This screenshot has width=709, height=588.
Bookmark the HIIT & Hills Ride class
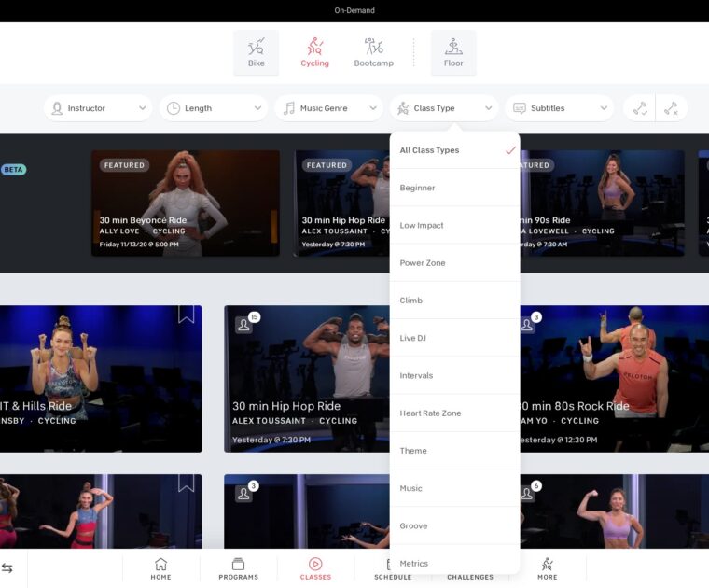tap(187, 315)
